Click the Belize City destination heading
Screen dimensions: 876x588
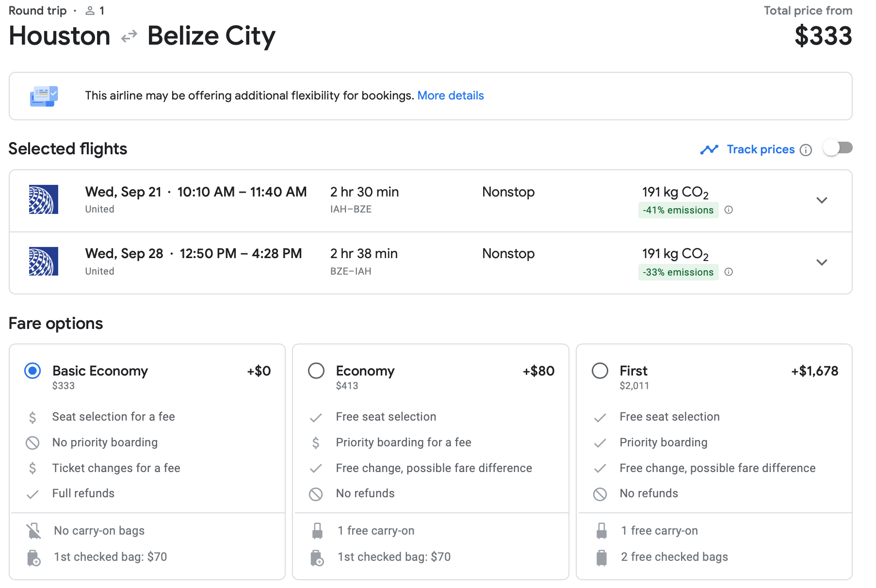point(211,37)
